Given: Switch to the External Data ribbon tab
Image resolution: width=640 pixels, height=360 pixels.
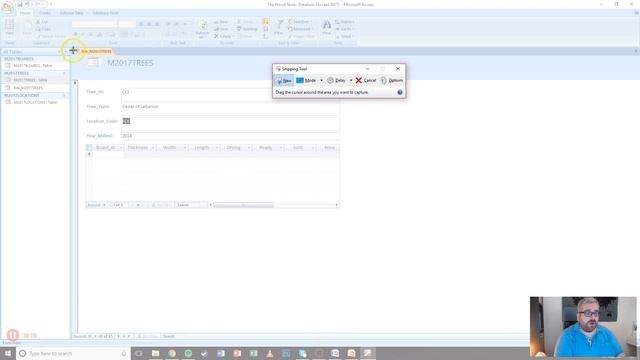Looking at the screenshot, I should [x=71, y=13].
